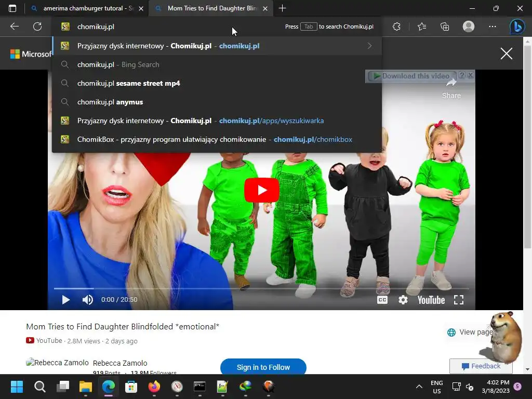Open the Rebecca Zamolo channel name
The height and width of the screenshot is (399, 532).
[120, 363]
